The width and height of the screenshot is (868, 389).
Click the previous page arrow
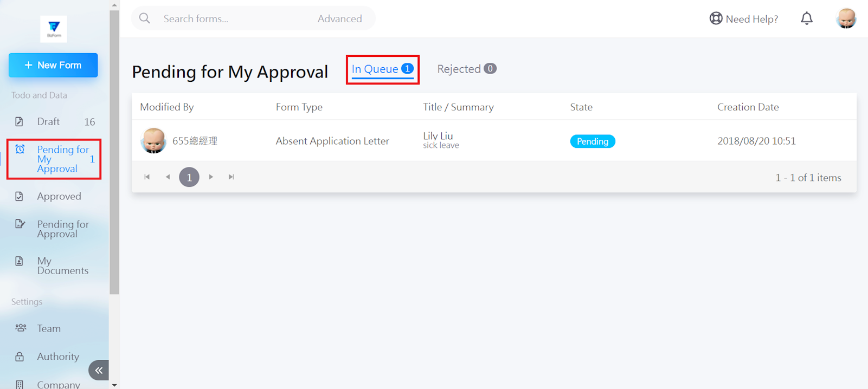point(168,177)
